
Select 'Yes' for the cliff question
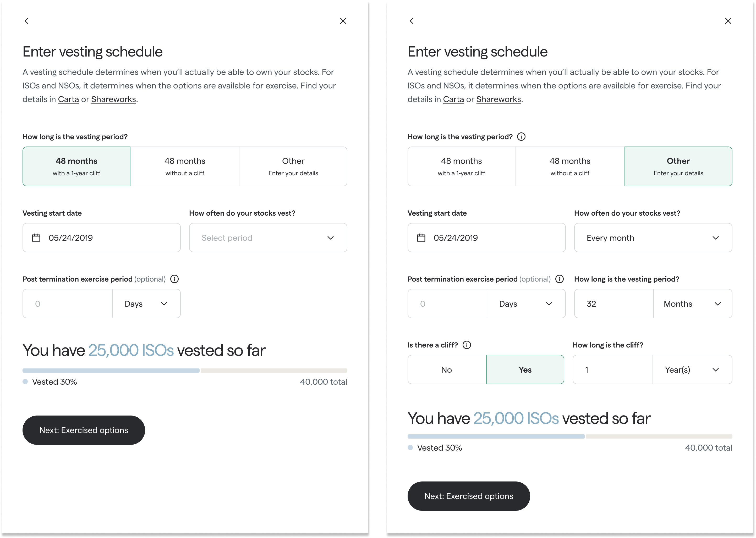pyautogui.click(x=525, y=369)
